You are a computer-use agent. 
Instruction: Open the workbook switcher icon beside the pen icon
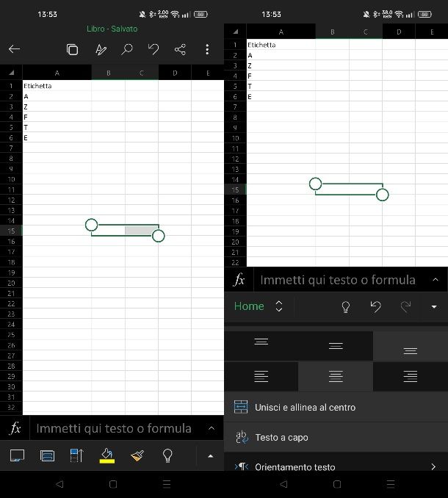(x=73, y=49)
